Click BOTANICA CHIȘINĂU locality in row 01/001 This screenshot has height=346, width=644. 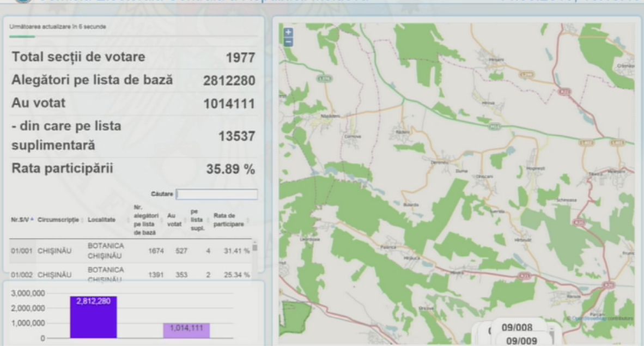pos(106,251)
